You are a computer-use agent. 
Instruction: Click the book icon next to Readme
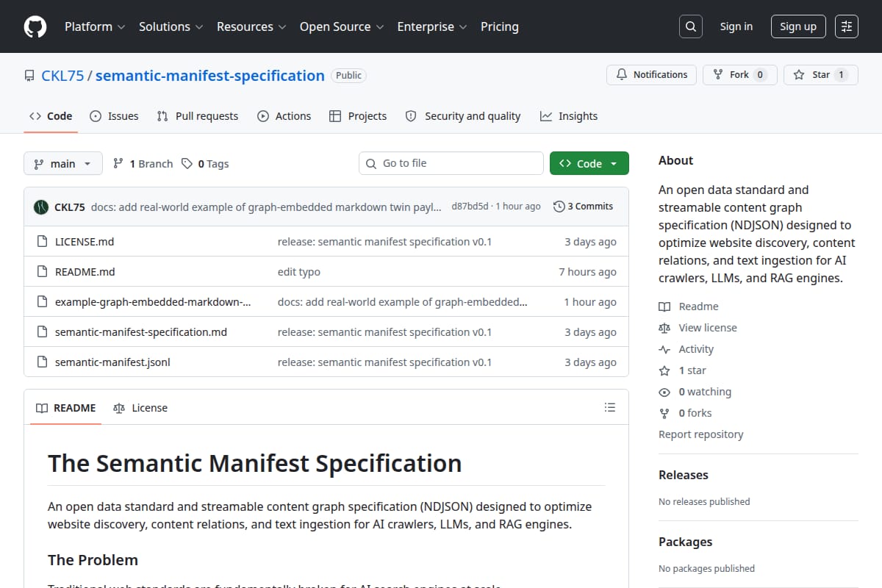[x=664, y=306]
